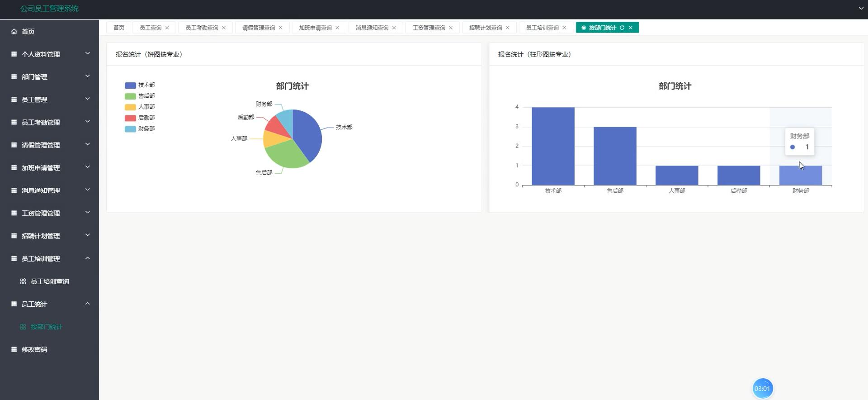Open 按部门统计 in the sidebar
The width and height of the screenshot is (868, 400).
tap(49, 327)
